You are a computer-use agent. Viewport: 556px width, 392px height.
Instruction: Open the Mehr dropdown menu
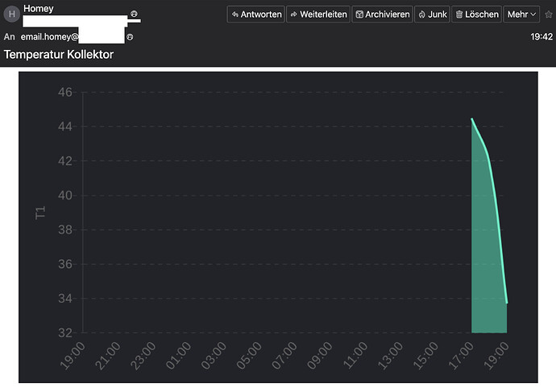click(x=521, y=14)
